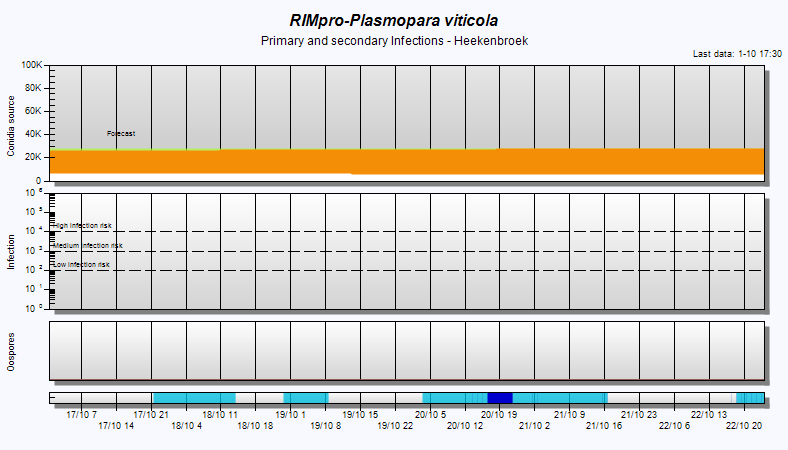The image size is (788, 450).
Task: Click the 'Infection' axis title
Action: pyautogui.click(x=11, y=252)
